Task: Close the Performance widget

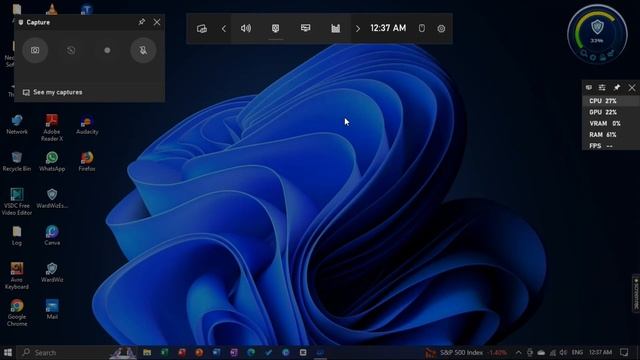Action: 632,87
